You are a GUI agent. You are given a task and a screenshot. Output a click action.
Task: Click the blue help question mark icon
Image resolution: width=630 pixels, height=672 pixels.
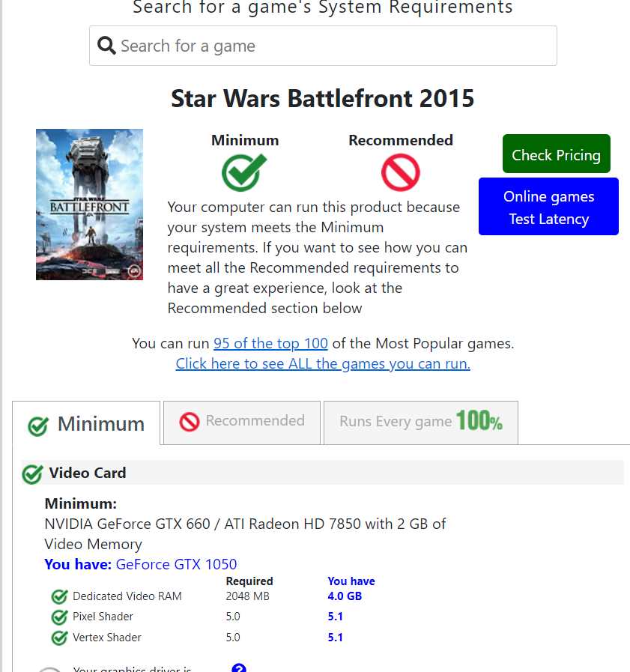click(239, 668)
